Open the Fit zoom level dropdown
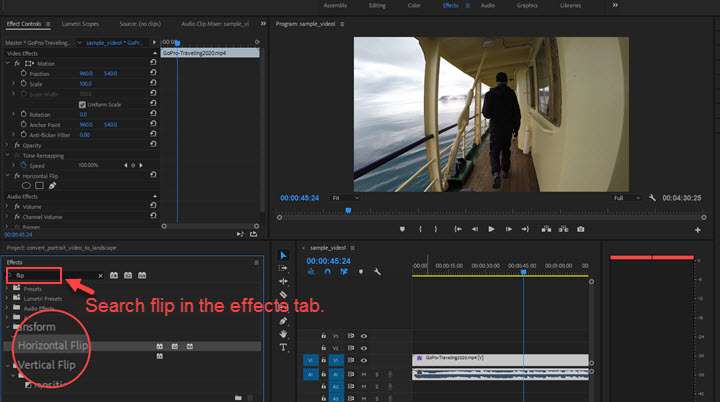Image resolution: width=720 pixels, height=402 pixels. point(343,198)
